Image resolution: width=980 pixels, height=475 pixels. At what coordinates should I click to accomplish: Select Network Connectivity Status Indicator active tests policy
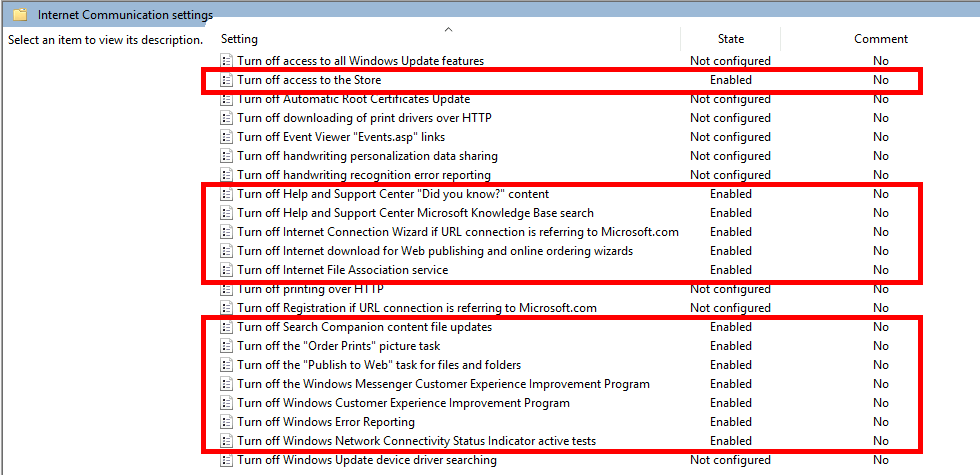tap(416, 441)
